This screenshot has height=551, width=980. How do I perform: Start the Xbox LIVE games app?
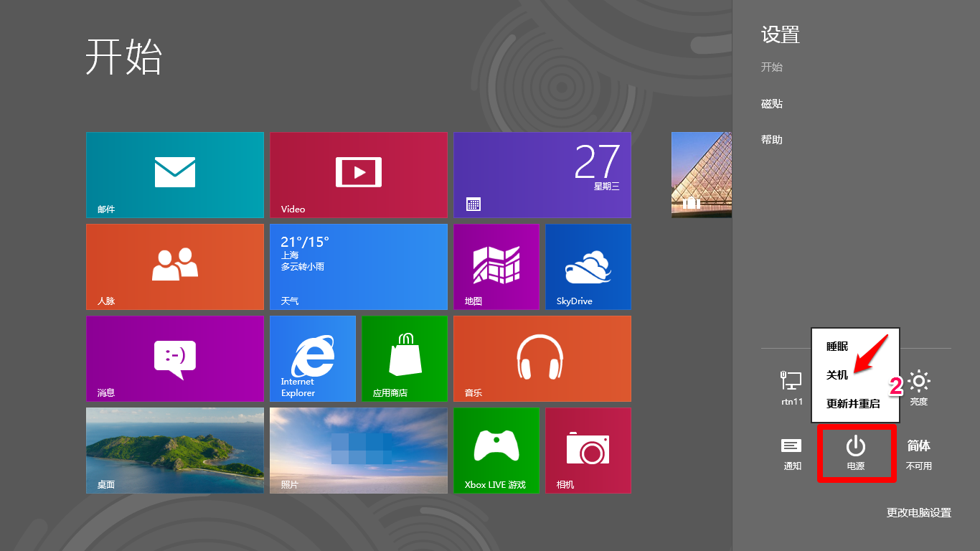point(496,450)
